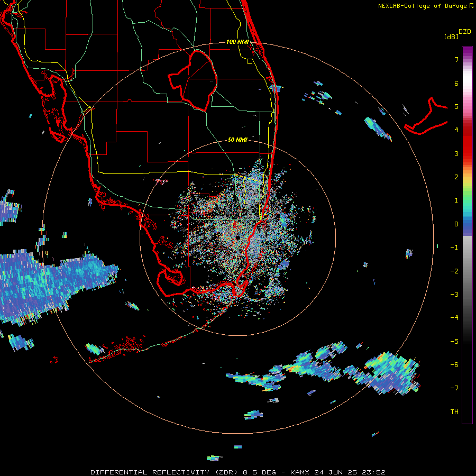
Task: Click the positive 1 value on the legend
Action: [456, 200]
